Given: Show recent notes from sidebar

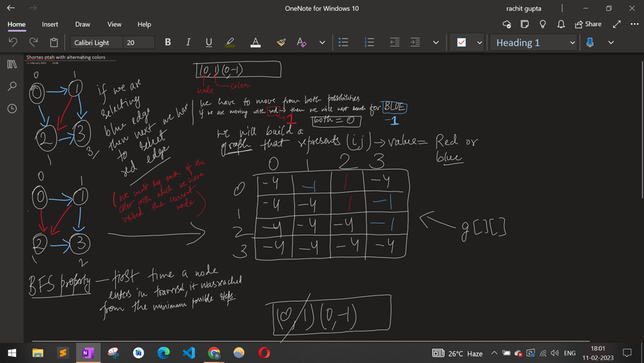Looking at the screenshot, I should coord(12,108).
